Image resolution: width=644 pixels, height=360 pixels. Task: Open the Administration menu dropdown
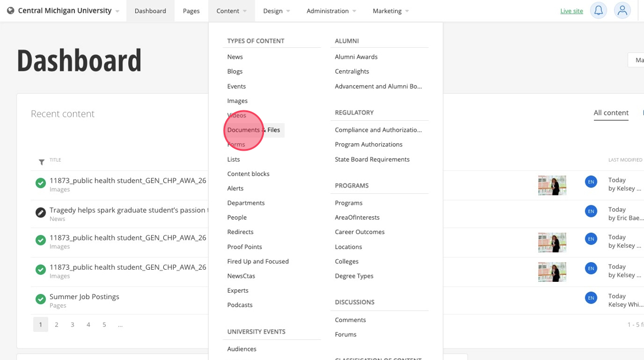pos(331,11)
